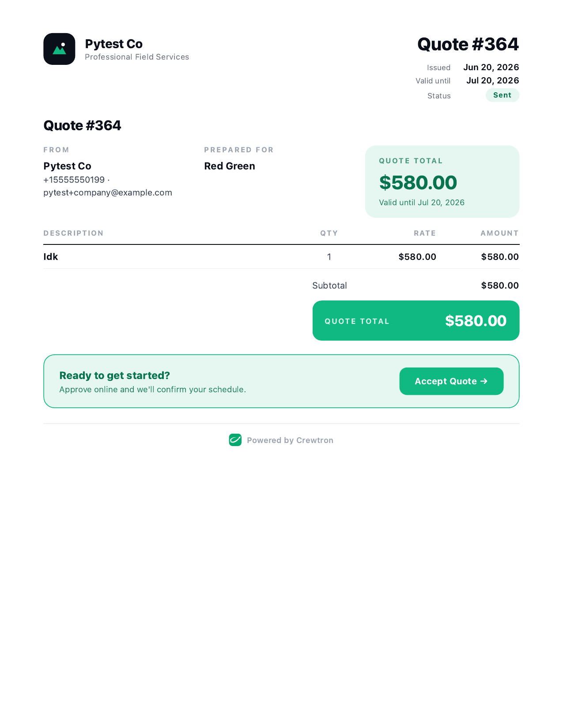563x728 pixels.
Task: Select the Idk line item description
Action: [51, 257]
